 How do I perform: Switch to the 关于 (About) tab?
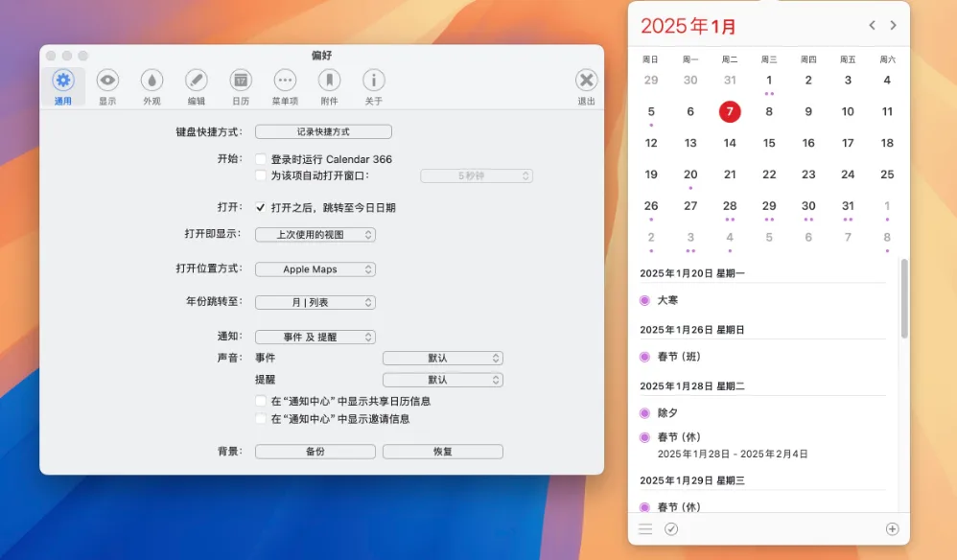373,86
